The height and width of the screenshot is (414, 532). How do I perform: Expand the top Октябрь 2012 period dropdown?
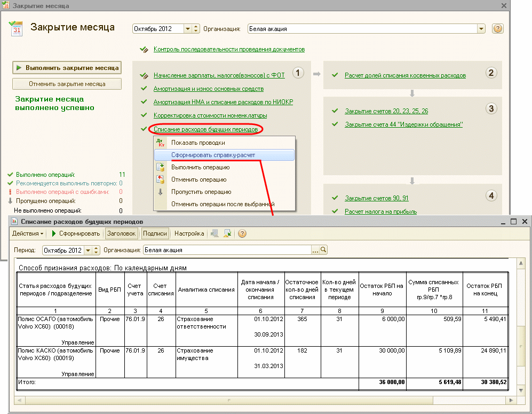tap(188, 29)
